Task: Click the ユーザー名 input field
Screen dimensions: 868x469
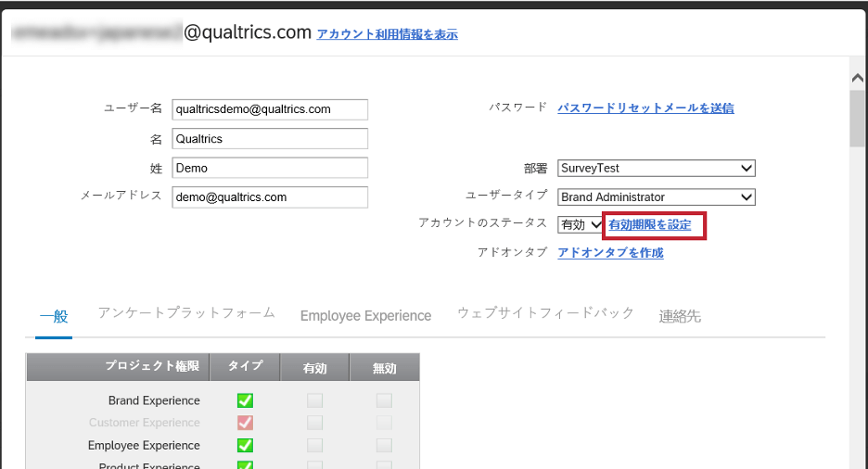Action: (270, 109)
